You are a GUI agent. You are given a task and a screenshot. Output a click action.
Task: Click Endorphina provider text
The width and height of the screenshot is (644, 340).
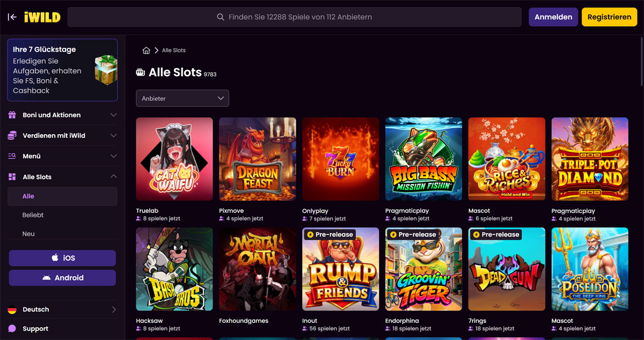401,321
